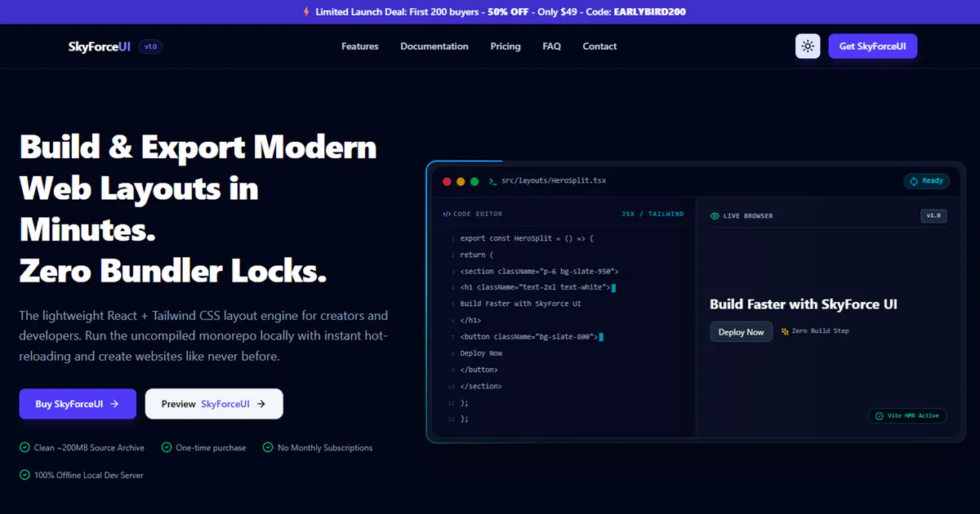This screenshot has height=514, width=980.
Task: Go to the Pricing nav item
Action: click(506, 47)
